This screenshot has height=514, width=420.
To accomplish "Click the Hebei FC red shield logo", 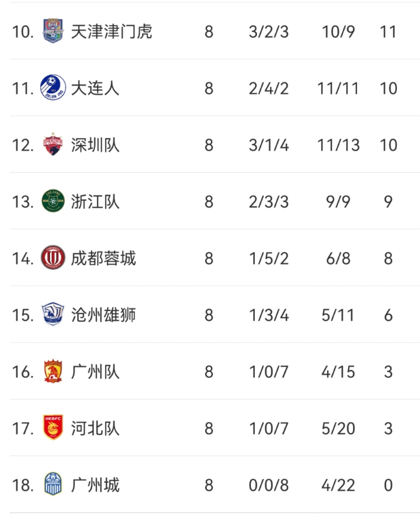I will [x=53, y=428].
